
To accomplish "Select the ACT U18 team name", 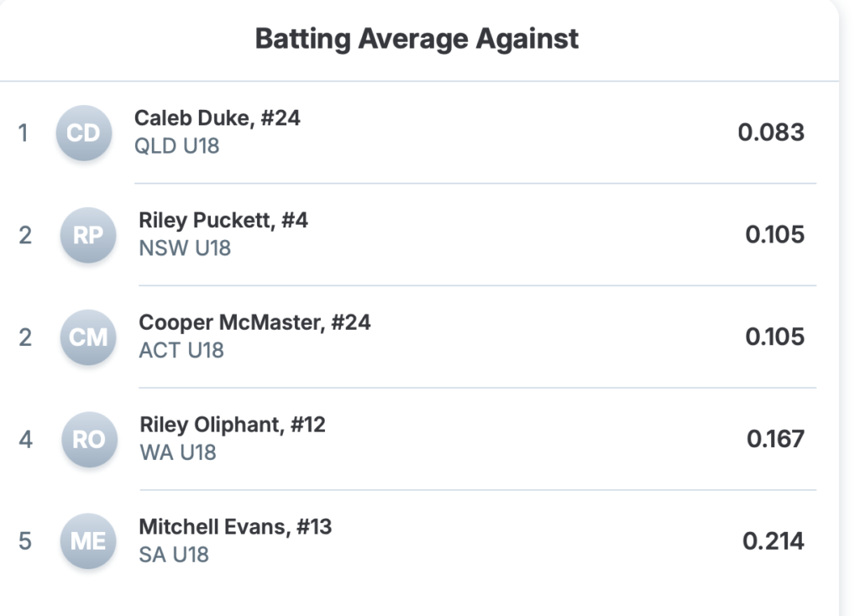I will point(181,350).
